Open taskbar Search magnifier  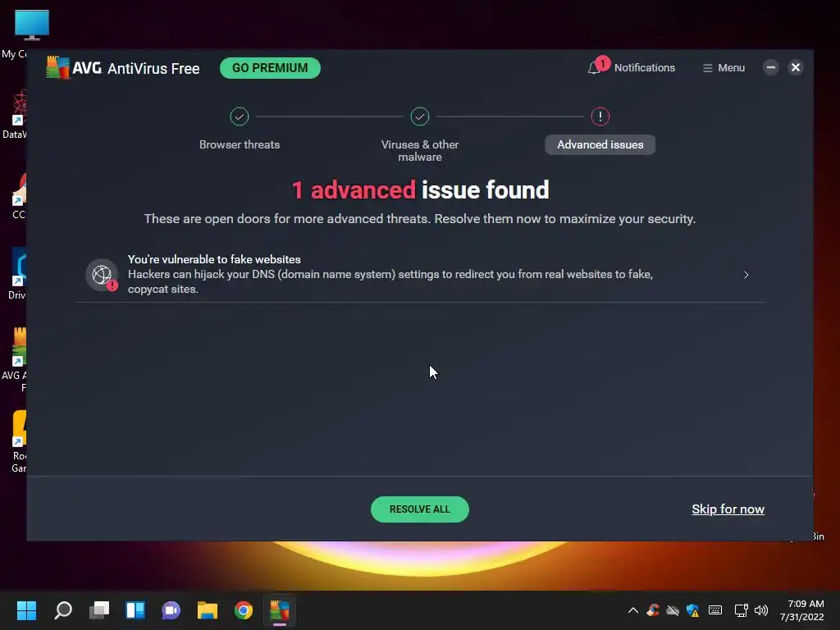(x=63, y=610)
